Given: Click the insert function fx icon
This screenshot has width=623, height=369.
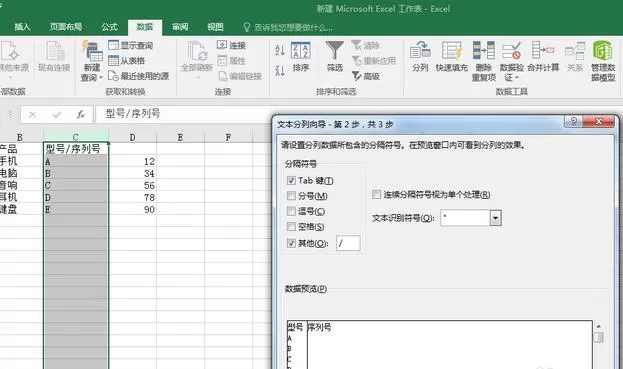Looking at the screenshot, I should (x=81, y=115).
